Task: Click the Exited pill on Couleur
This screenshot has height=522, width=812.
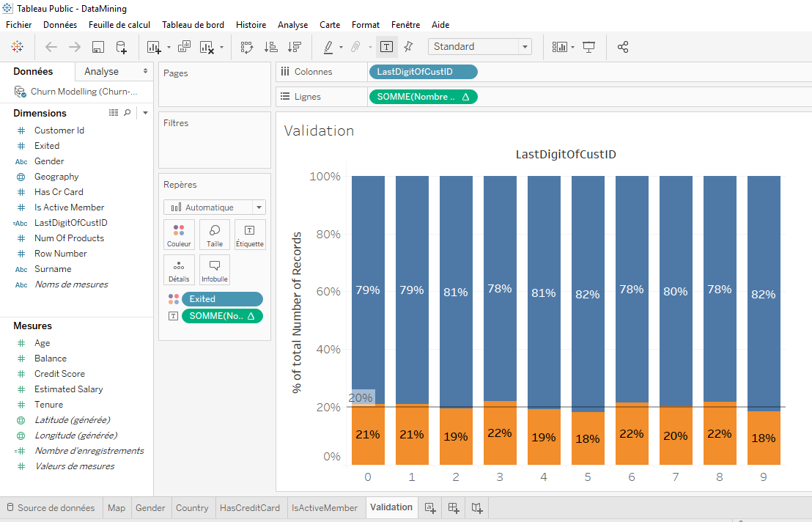Action: pos(221,299)
